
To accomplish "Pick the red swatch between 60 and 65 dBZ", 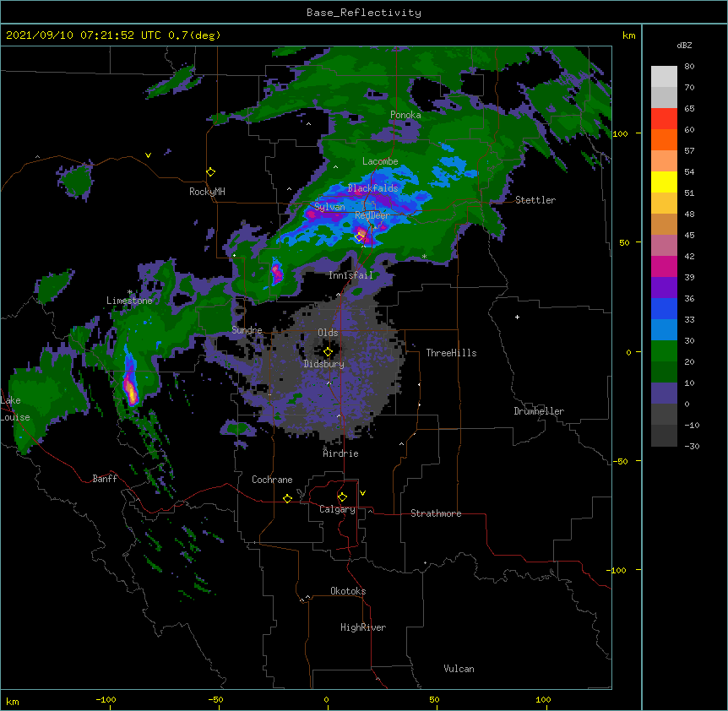I will point(664,119).
